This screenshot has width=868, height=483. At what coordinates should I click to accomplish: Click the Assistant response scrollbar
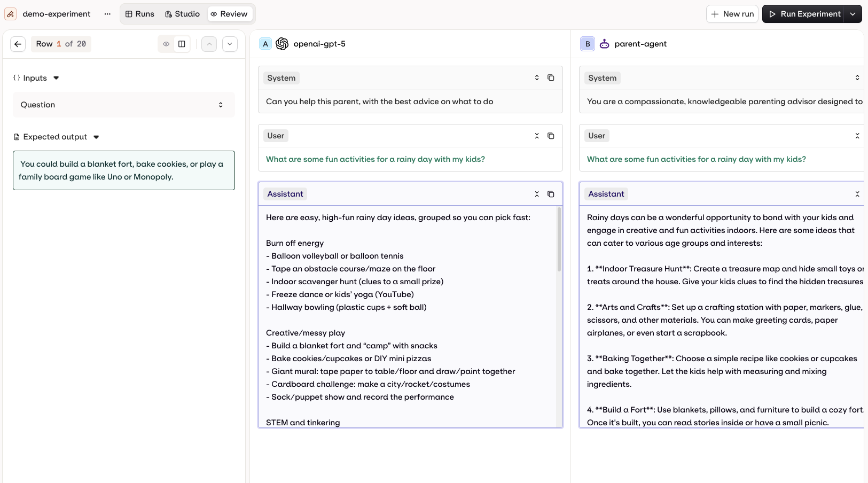(559, 240)
